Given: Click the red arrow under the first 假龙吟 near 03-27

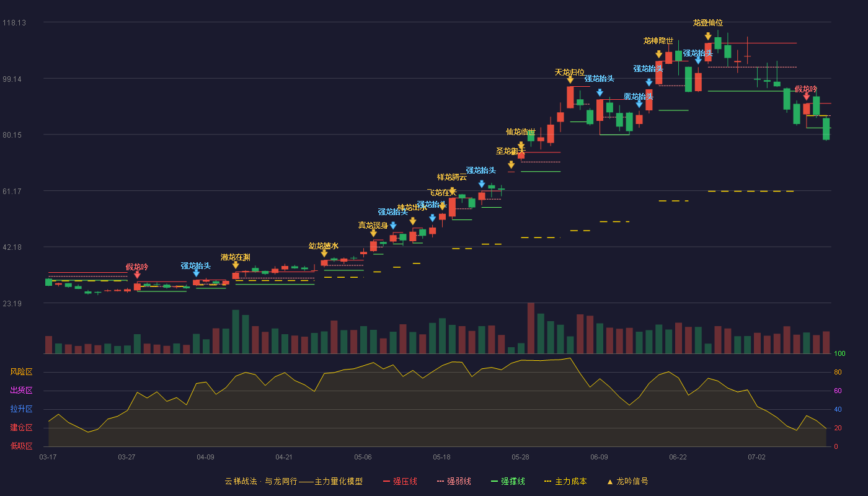Looking at the screenshot, I should point(137,275).
